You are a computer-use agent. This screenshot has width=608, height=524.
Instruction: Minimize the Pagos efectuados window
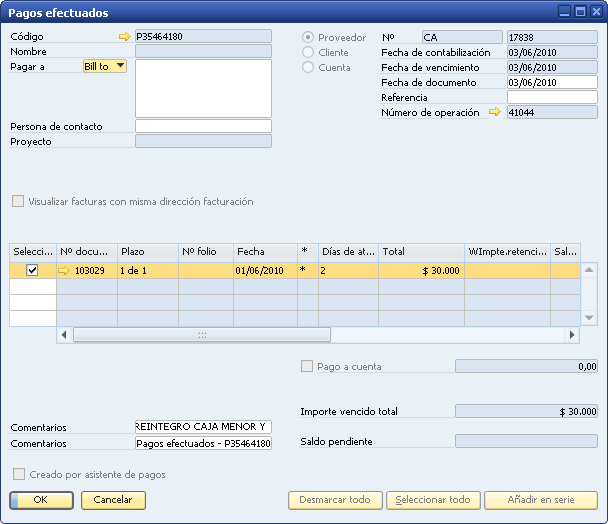coord(564,12)
